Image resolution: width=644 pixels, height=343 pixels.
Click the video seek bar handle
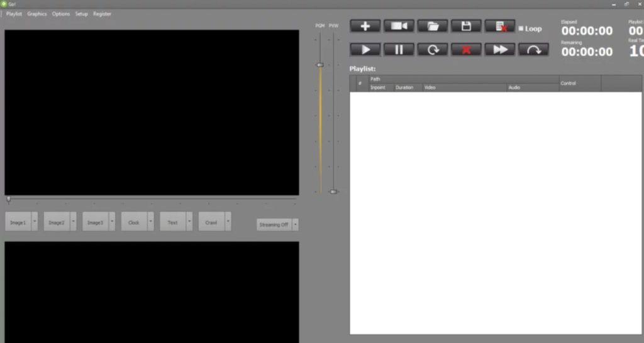click(x=9, y=199)
